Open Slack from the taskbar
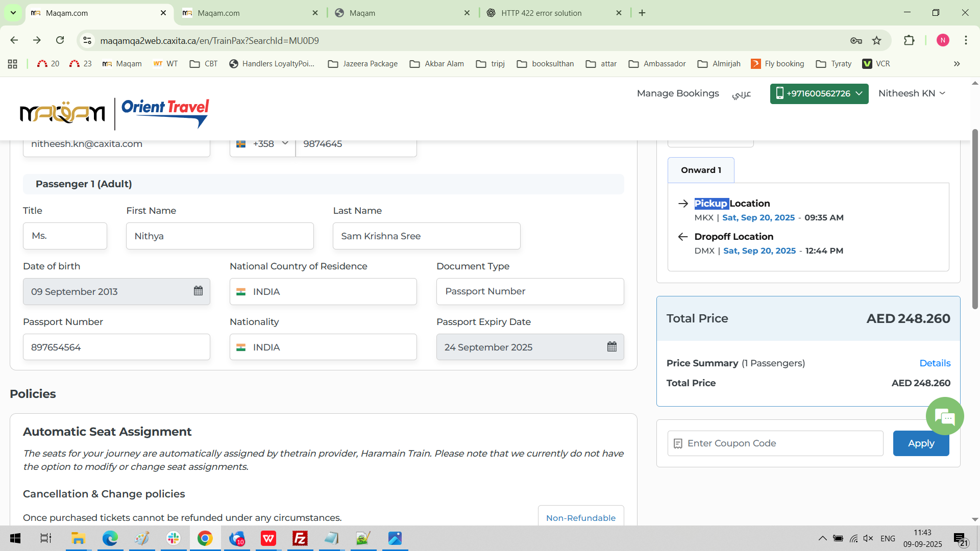This screenshot has width=980, height=551. (x=174, y=538)
